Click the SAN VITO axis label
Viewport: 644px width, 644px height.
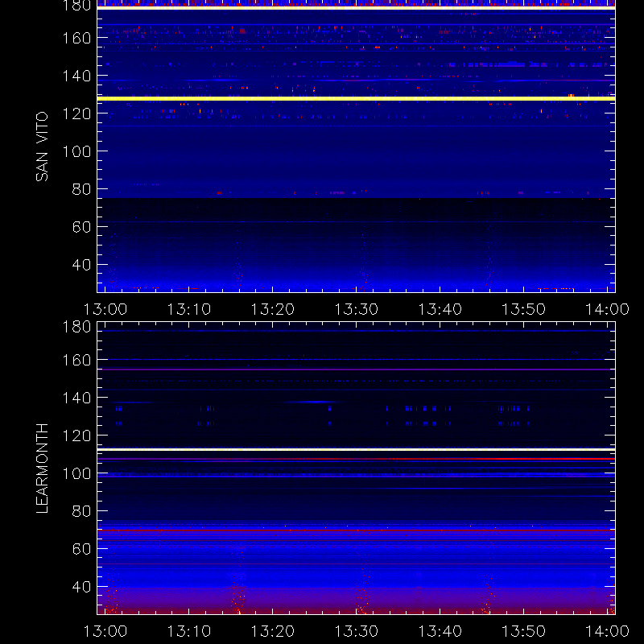point(42,147)
